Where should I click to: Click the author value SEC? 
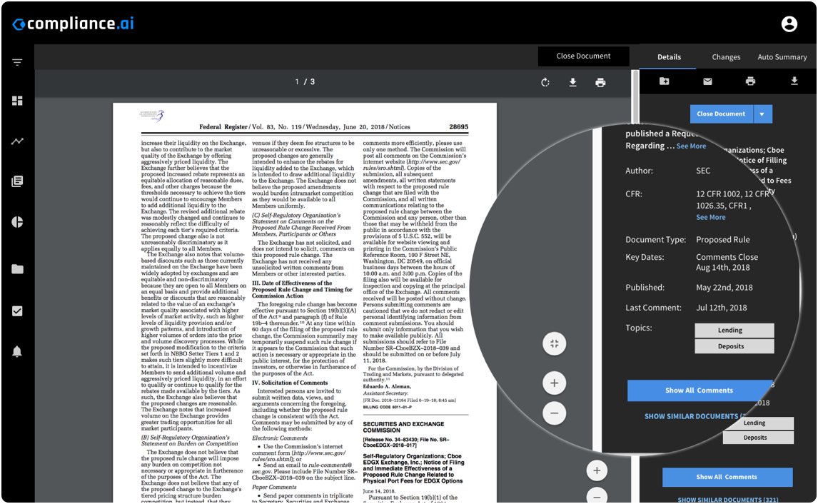[x=702, y=171]
